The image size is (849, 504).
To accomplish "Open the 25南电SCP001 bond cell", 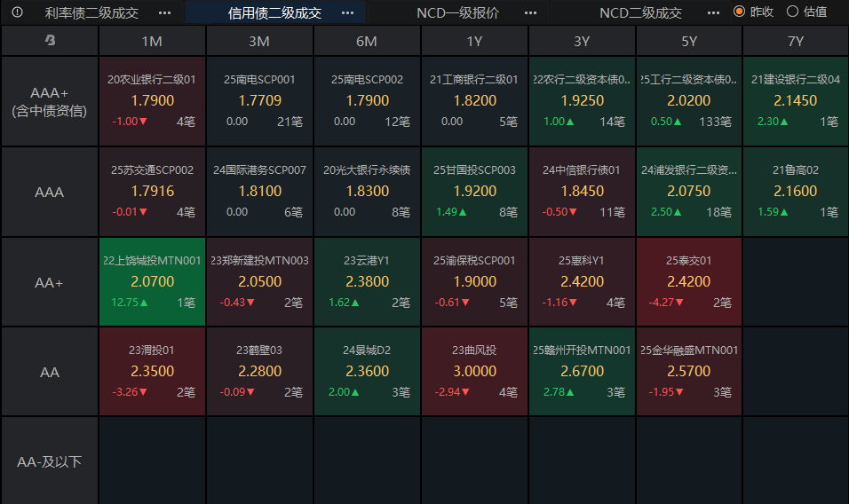I will click(259, 101).
